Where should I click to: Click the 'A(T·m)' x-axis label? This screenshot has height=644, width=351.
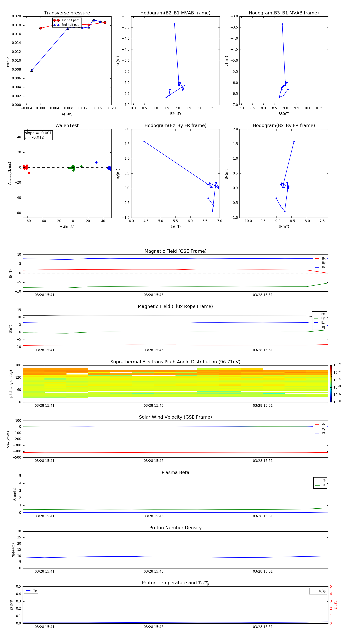click(67, 114)
